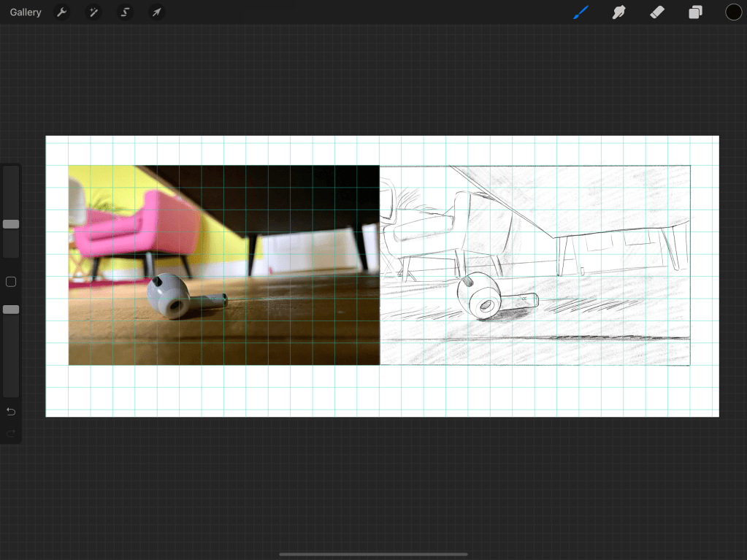Select the Brush tool
Image resolution: width=747 pixels, height=560 pixels.
click(x=581, y=12)
